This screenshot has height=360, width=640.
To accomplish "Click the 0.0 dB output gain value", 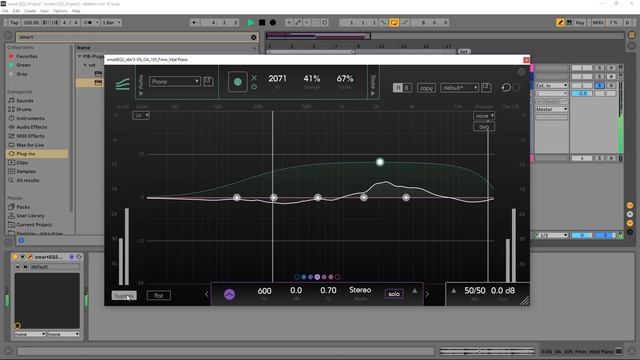I will [x=503, y=291].
